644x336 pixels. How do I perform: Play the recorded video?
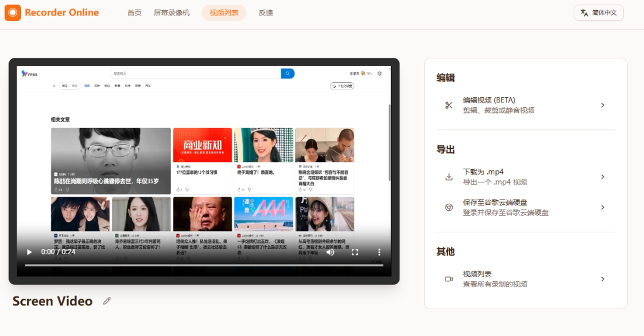[29, 252]
